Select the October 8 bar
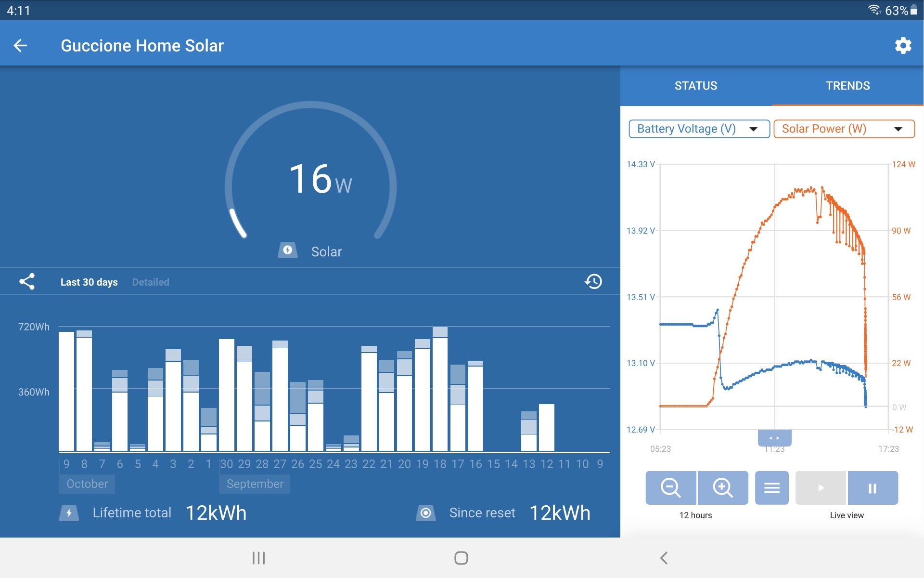924x578 pixels. pyautogui.click(x=84, y=391)
